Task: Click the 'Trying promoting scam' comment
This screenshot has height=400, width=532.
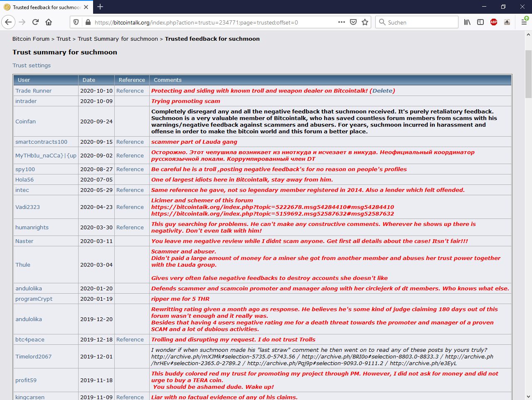Action: (186, 101)
